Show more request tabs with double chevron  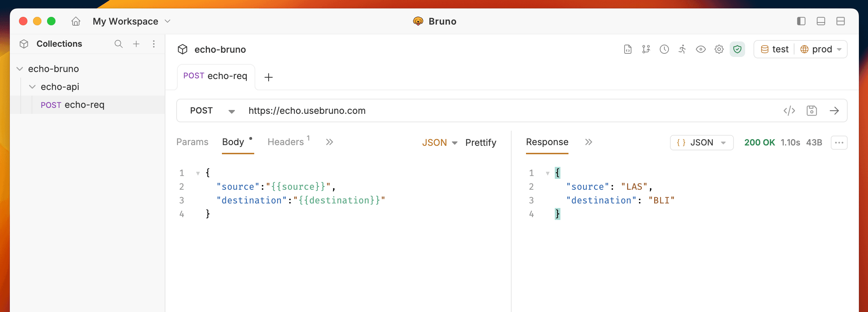pos(329,142)
